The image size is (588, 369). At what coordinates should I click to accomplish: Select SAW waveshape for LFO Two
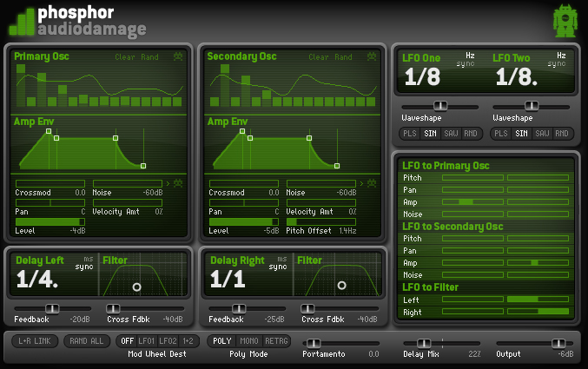coord(542,133)
